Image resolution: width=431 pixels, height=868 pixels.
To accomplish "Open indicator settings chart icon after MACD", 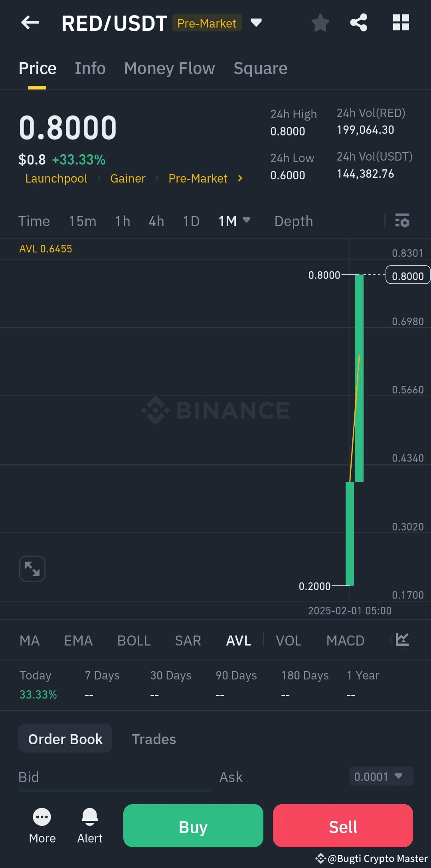I will (402, 640).
